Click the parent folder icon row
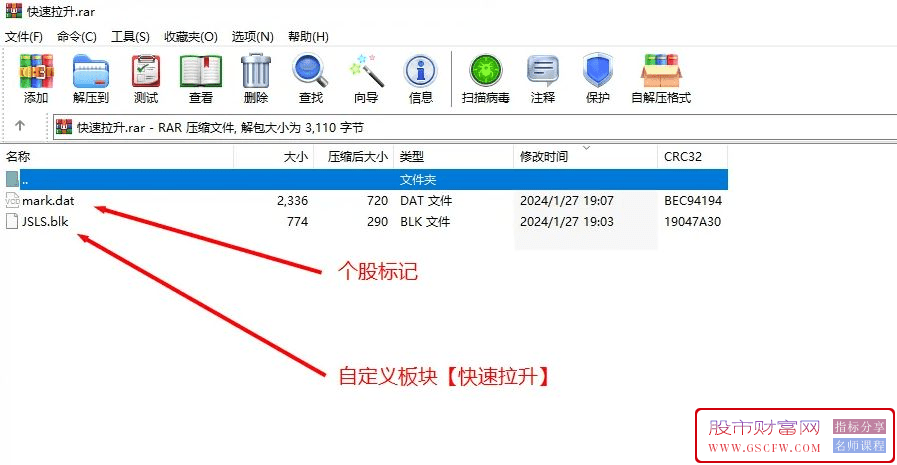Image resolution: width=897 pixels, height=465 pixels. point(366,180)
